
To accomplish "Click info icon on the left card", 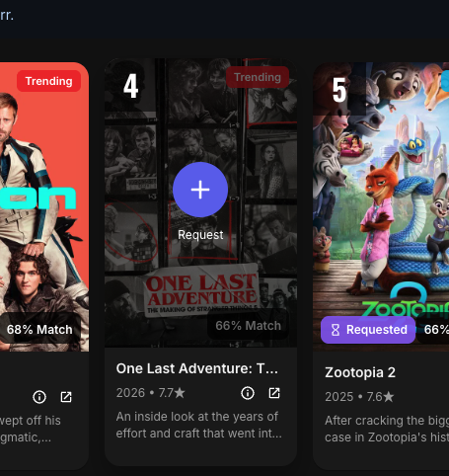I will click(39, 397).
